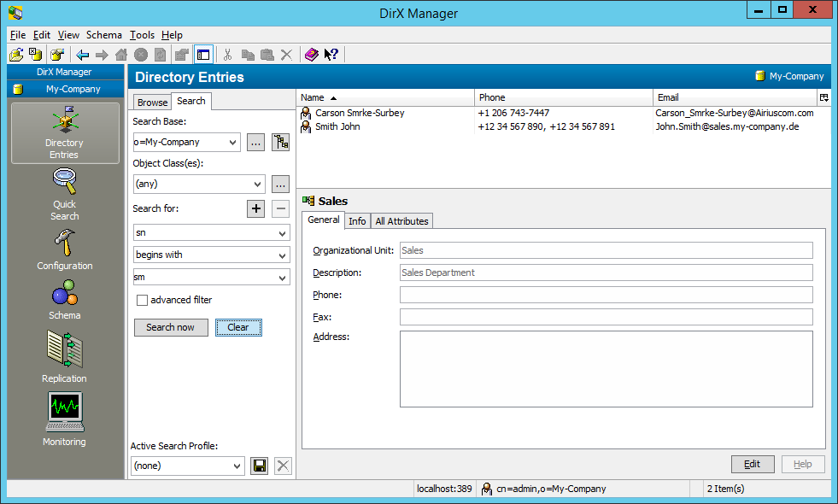Click the Search now button
The image size is (838, 504).
tap(171, 327)
